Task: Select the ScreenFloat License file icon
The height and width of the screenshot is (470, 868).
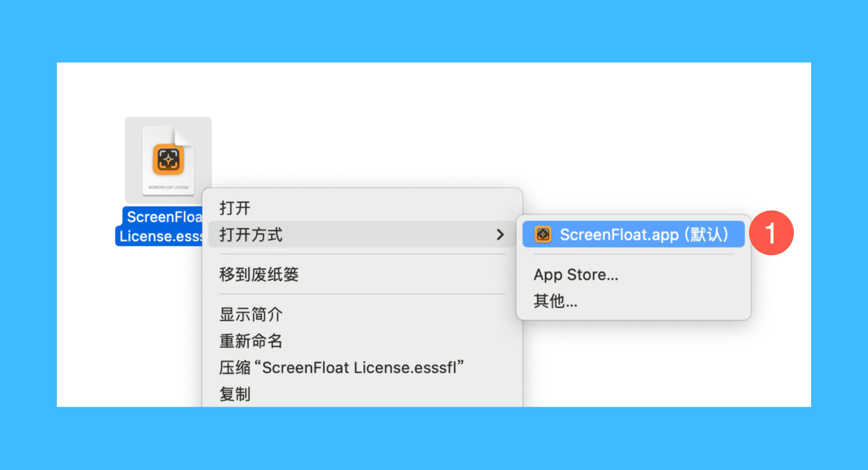Action: click(168, 160)
